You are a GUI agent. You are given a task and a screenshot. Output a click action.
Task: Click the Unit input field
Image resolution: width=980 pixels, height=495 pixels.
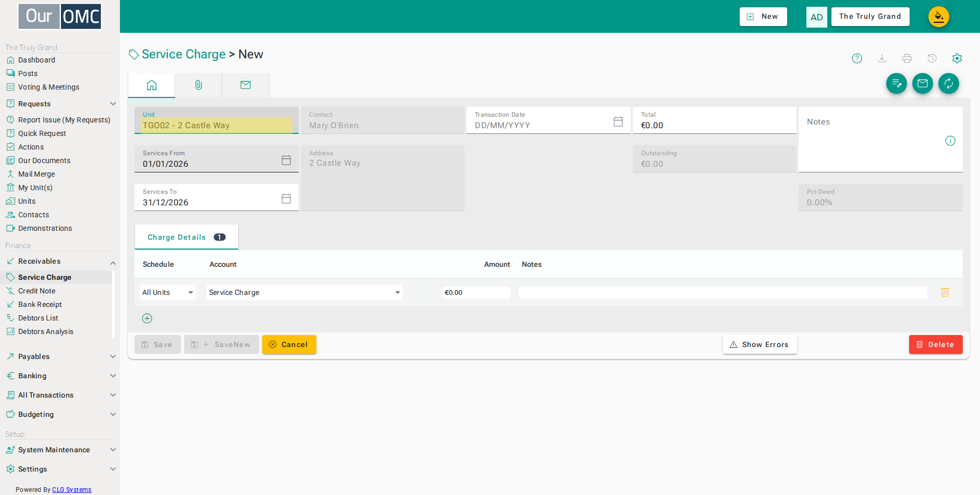coord(216,120)
